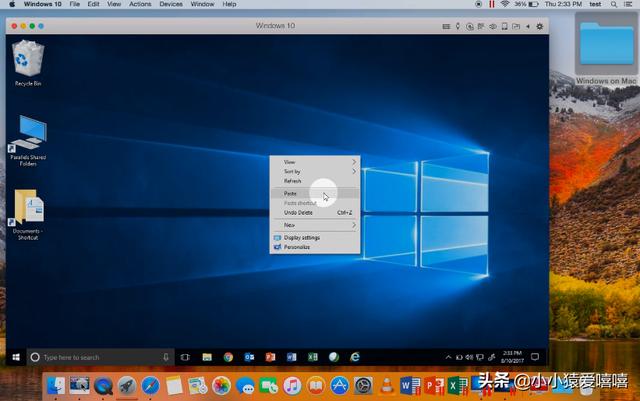Open Mac Word icon in the Dock

410,386
